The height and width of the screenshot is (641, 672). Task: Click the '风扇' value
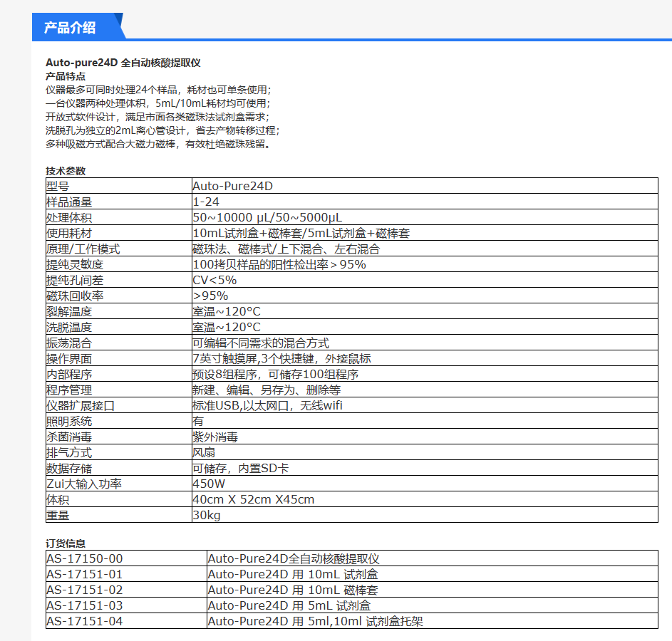(204, 452)
